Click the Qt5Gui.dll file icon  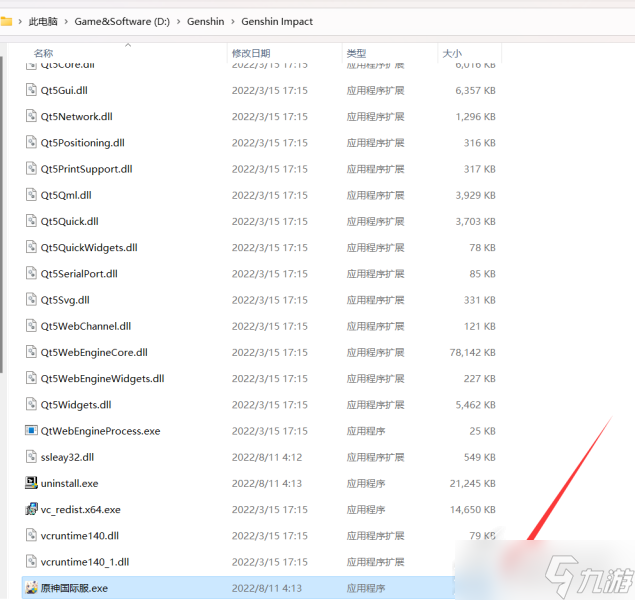[x=31, y=89]
